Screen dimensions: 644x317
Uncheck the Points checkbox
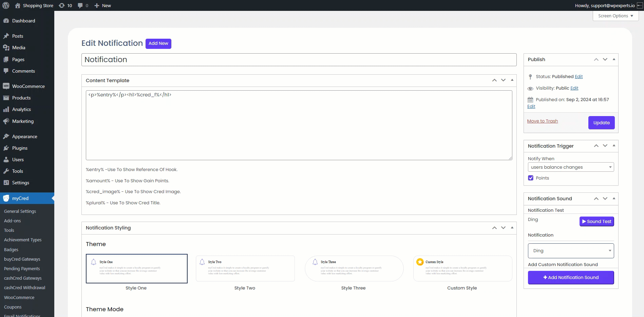coord(531,178)
